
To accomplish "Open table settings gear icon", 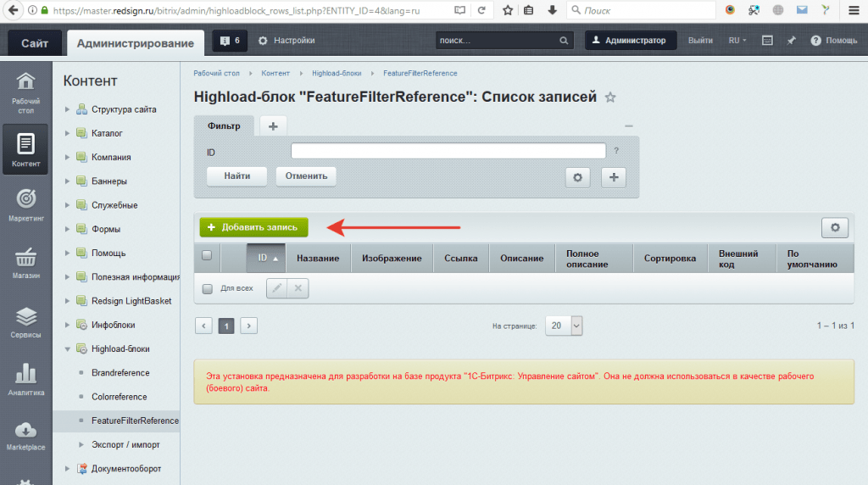I will pyautogui.click(x=835, y=227).
